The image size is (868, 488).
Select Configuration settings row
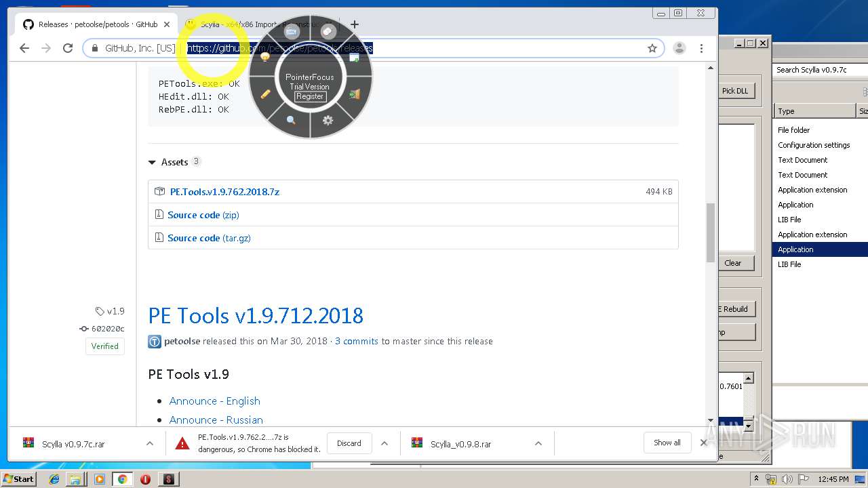click(x=820, y=145)
